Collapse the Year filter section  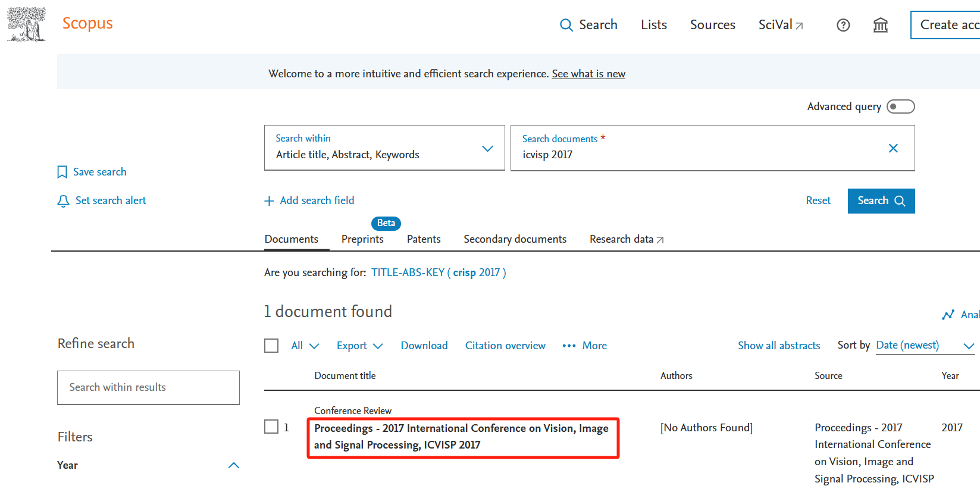click(233, 465)
